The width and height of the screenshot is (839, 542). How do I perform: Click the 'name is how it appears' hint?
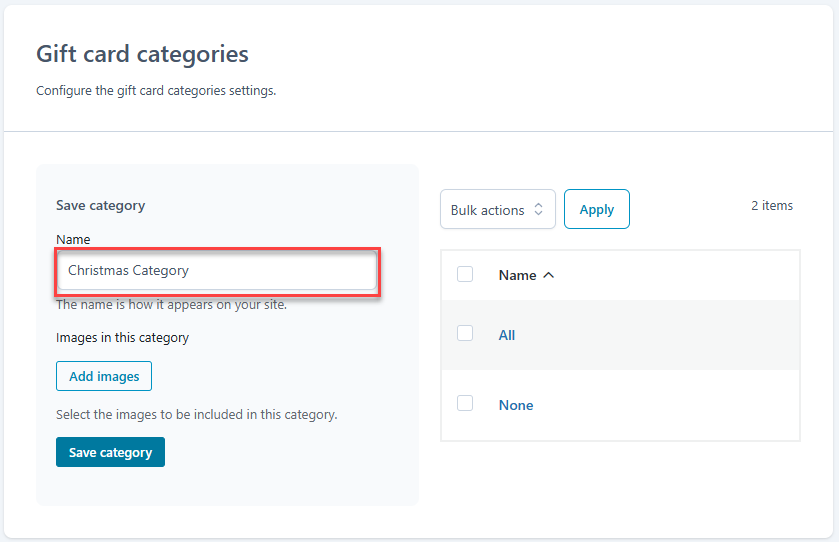[171, 304]
